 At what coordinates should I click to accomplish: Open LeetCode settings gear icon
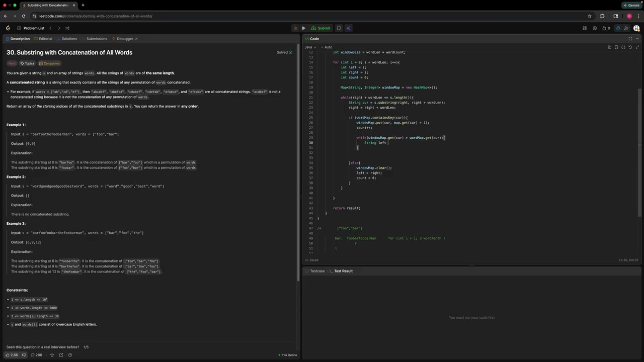595,28
